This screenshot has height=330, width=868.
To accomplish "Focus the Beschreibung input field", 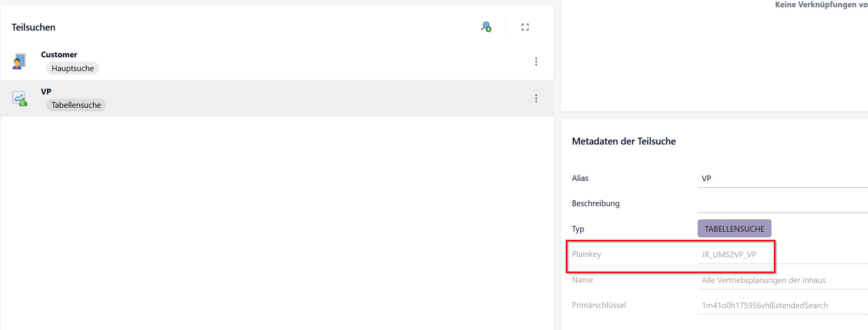I will [783, 204].
